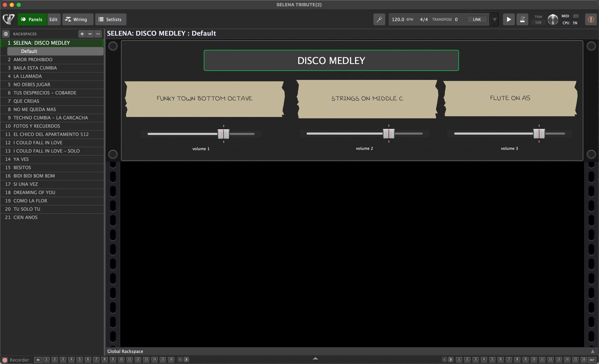This screenshot has width=599, height=364.
Task: Select rackspace TUS DESPRECIOS - COBARDE
Action: coord(52,93)
